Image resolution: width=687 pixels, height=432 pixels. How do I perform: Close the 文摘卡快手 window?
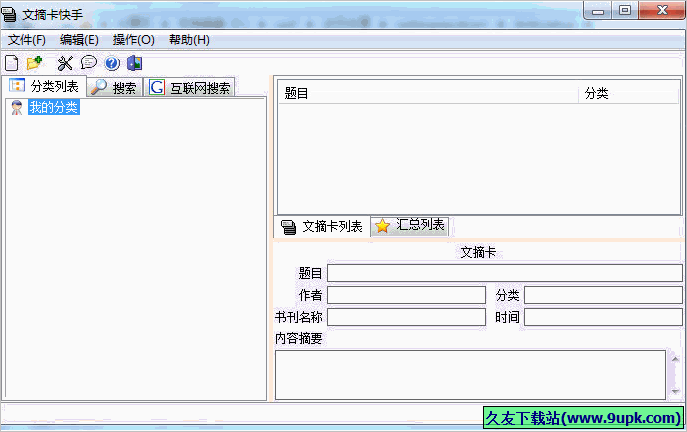point(662,11)
